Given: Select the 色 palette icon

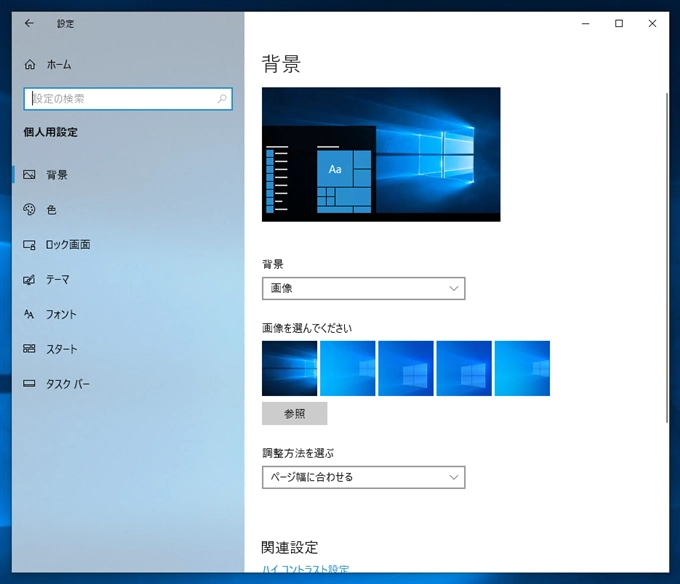Looking at the screenshot, I should 29,209.
